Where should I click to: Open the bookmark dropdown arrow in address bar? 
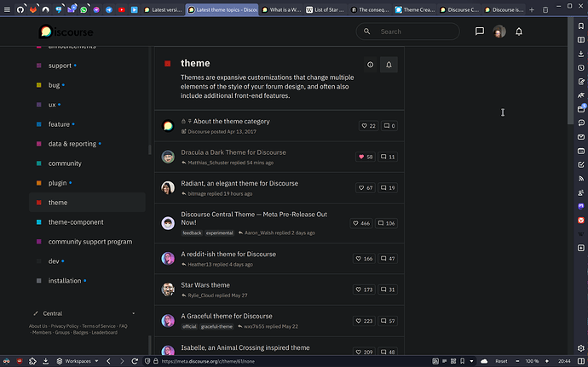(471, 361)
